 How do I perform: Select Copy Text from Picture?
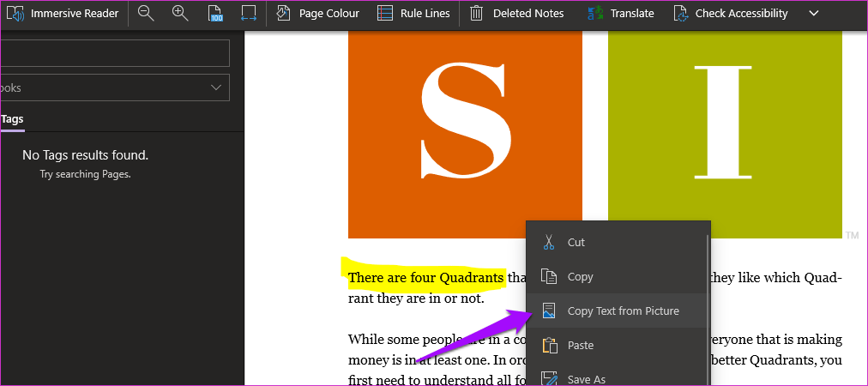pyautogui.click(x=616, y=311)
